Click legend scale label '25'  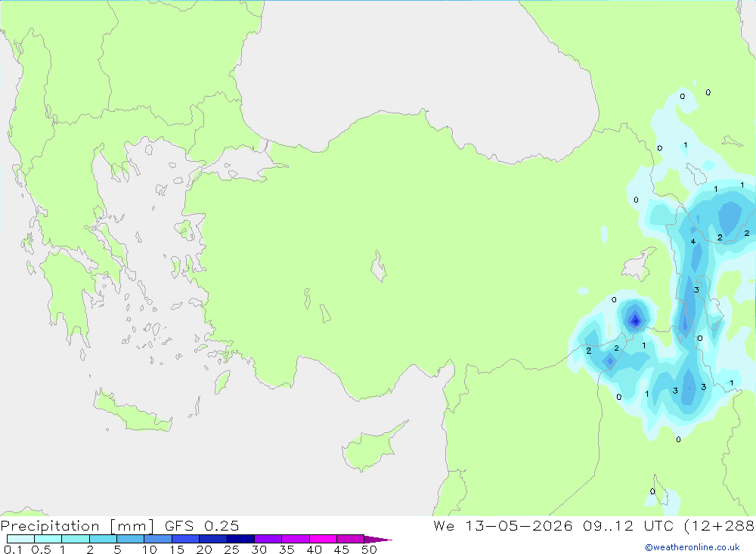(x=231, y=549)
